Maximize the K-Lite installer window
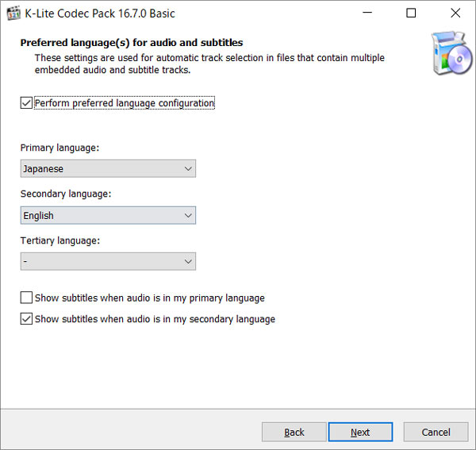The height and width of the screenshot is (450, 476). (x=410, y=13)
